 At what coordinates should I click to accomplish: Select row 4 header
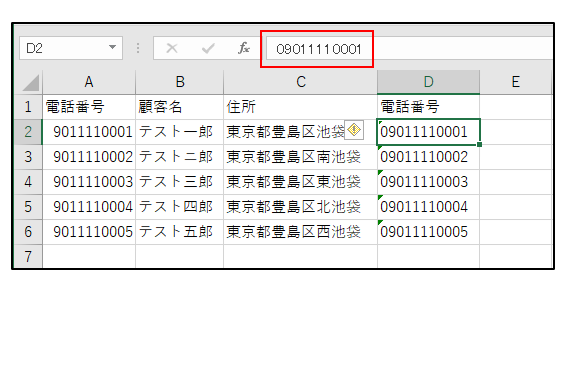pyautogui.click(x=28, y=182)
